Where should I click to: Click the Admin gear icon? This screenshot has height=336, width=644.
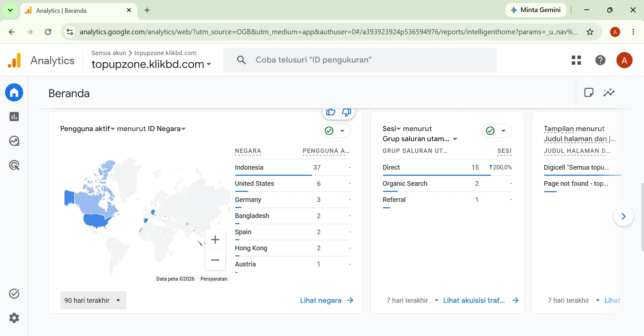[x=14, y=318]
